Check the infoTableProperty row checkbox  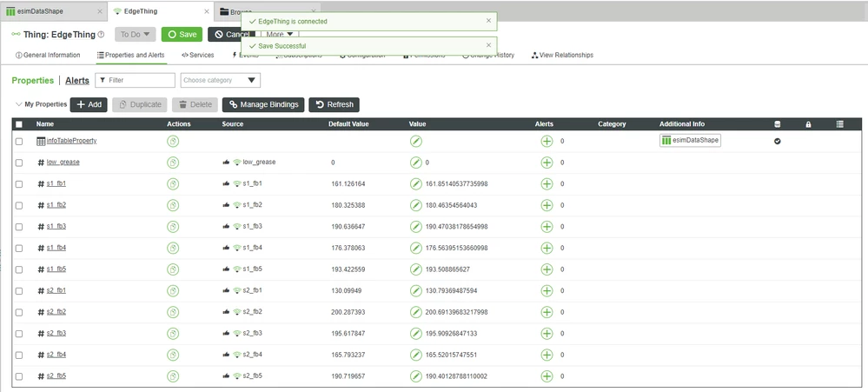[x=19, y=141]
